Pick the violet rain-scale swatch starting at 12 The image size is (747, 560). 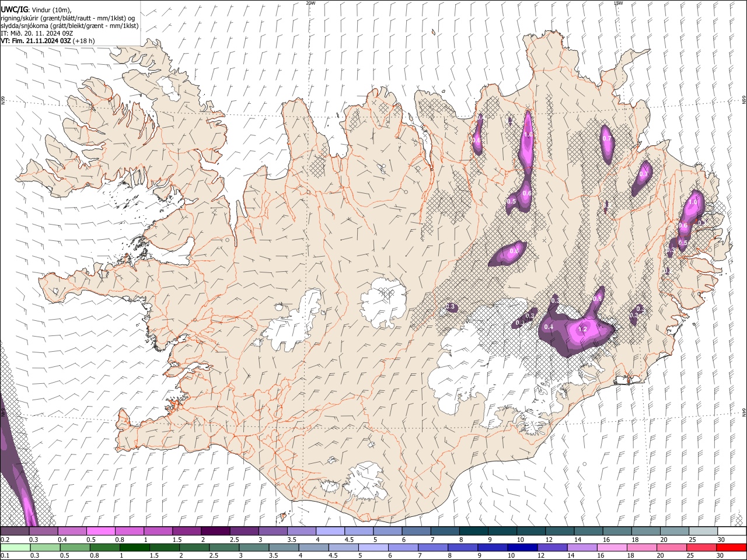point(552,548)
